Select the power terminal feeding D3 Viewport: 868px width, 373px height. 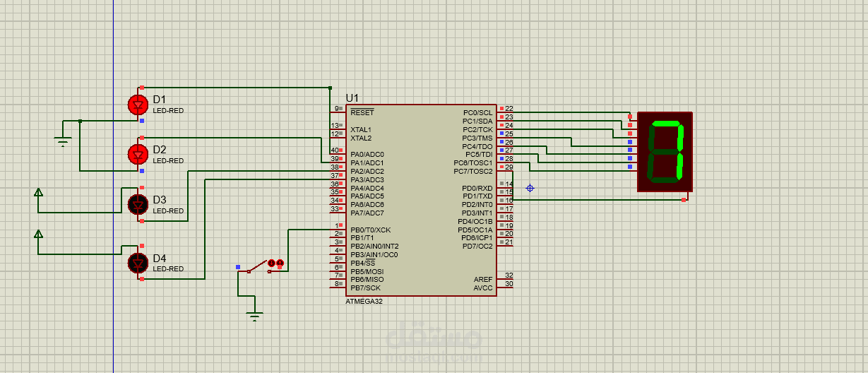[x=39, y=192]
